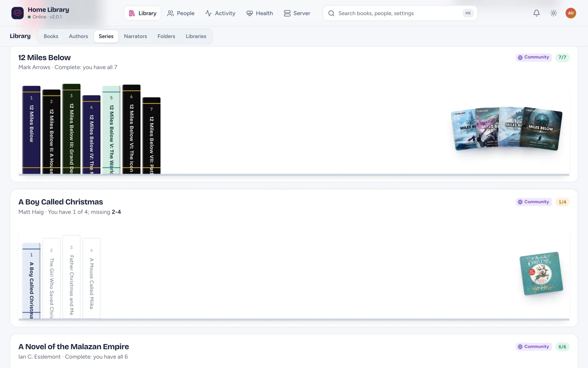588x368 pixels.
Task: Switch to the Narrators tab
Action: 136,36
